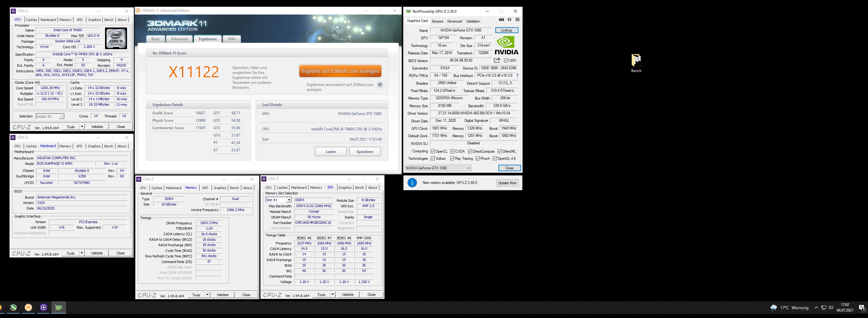
Task: Toggle the OpenGL 4.6 checkbox
Action: coord(495,158)
